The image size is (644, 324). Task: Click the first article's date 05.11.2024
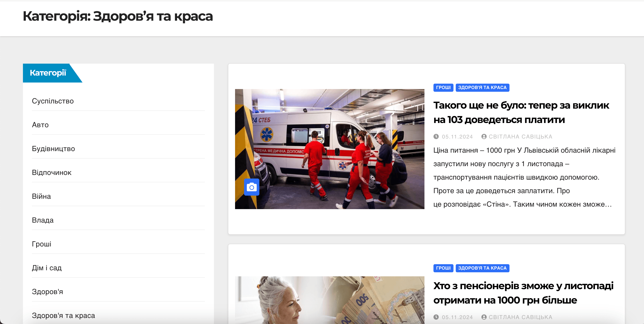pos(457,136)
